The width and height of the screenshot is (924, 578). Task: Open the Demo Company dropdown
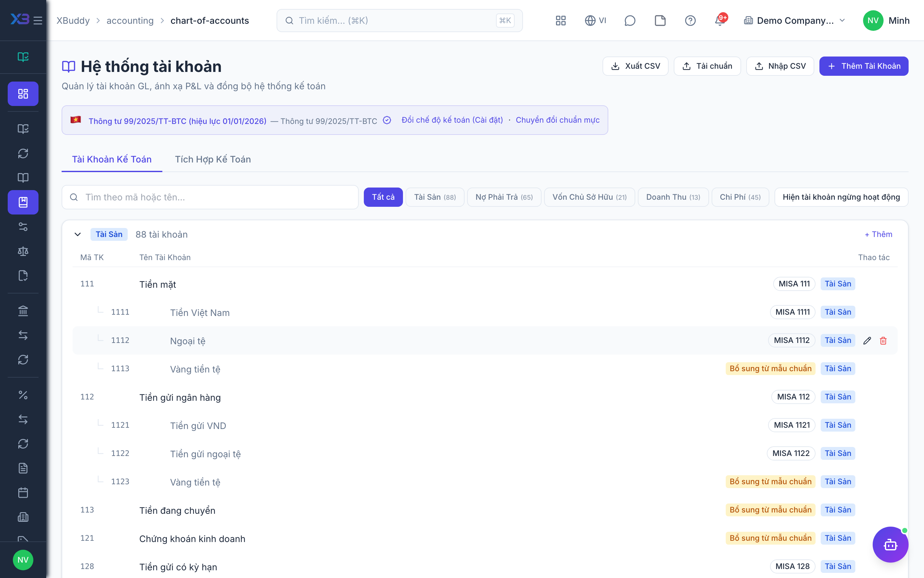click(795, 21)
